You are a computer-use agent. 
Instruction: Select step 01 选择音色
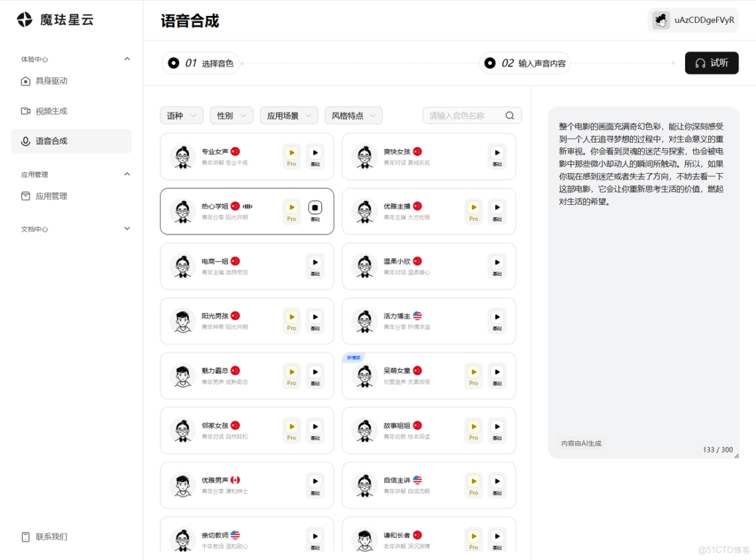point(200,63)
